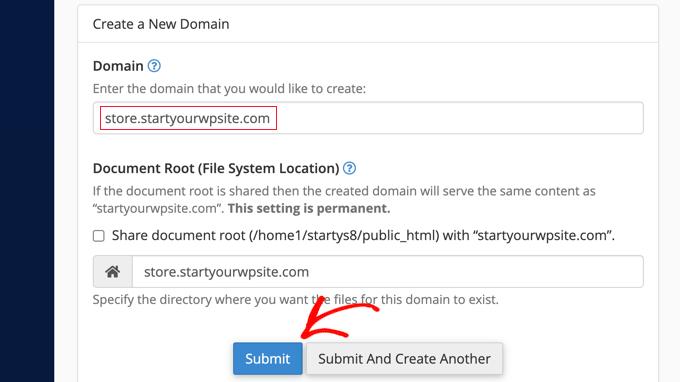Open the Domain help question-mark icon
Image resolution: width=680 pixels, height=382 pixels.
(x=154, y=66)
